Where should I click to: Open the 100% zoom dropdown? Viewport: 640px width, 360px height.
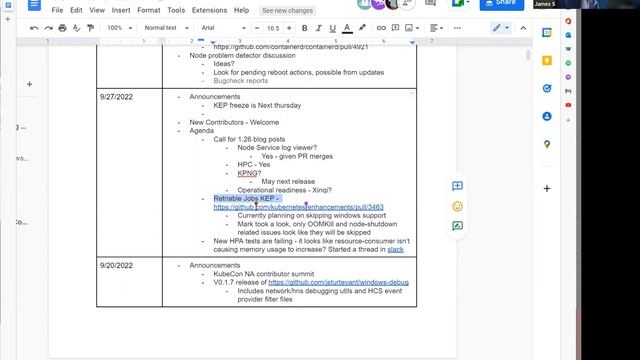click(x=119, y=28)
